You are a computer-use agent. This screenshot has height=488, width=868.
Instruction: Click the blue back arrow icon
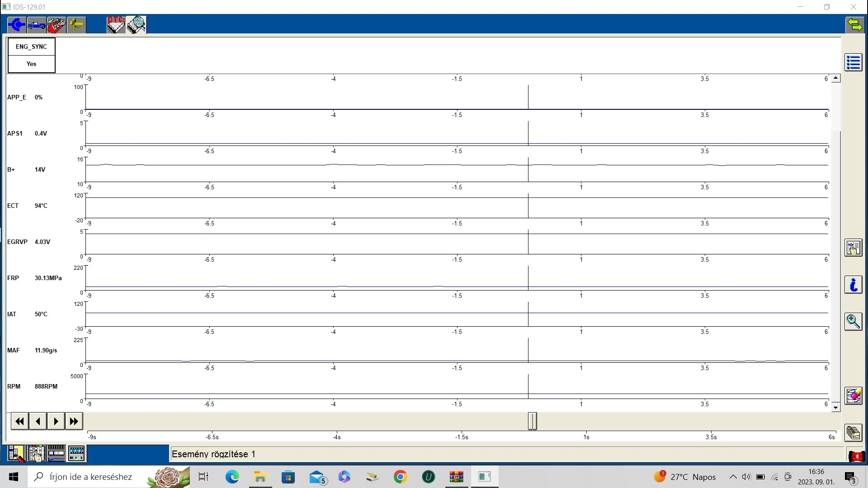(17, 24)
